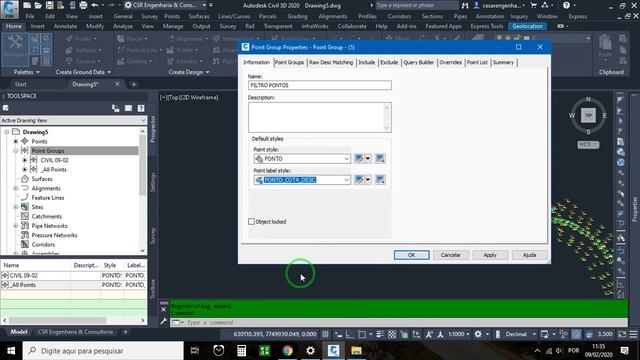Image resolution: width=640 pixels, height=360 pixels.
Task: Collapse the Point Groups tree node
Action: pos(16,151)
